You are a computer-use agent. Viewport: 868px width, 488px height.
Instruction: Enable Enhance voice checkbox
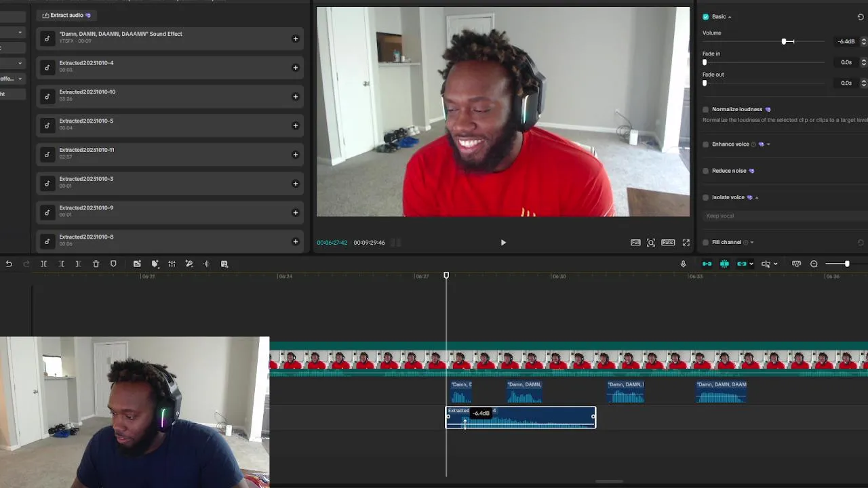click(x=706, y=144)
